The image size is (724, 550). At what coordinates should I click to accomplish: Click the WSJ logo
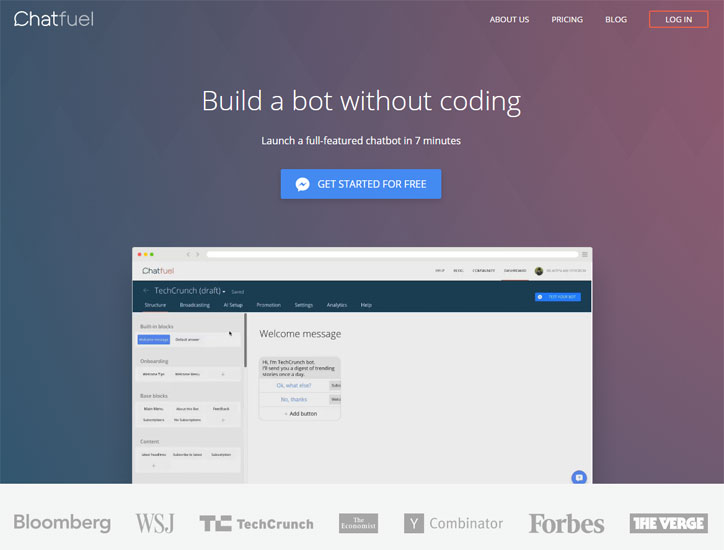tap(155, 523)
